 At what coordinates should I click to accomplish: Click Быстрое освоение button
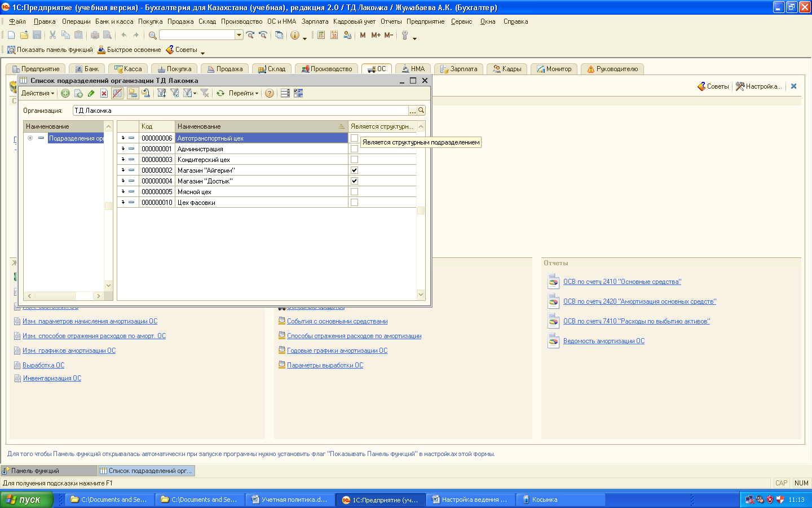tap(129, 50)
